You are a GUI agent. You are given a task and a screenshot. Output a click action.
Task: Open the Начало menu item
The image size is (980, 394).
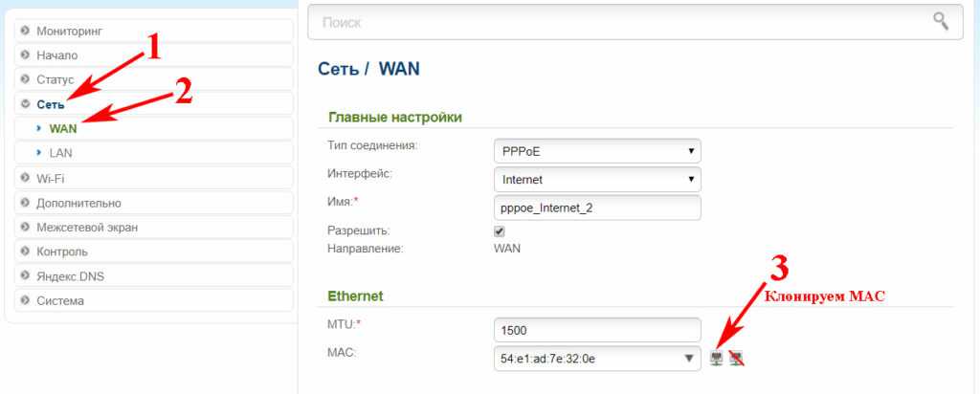(57, 55)
